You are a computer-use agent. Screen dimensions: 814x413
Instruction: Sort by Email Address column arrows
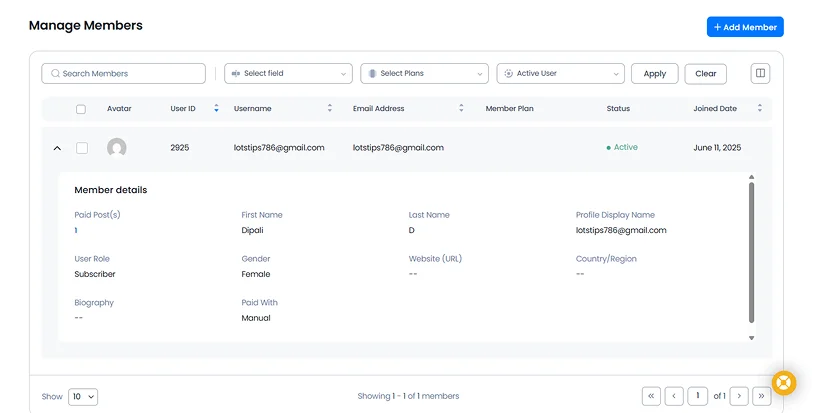[461, 108]
